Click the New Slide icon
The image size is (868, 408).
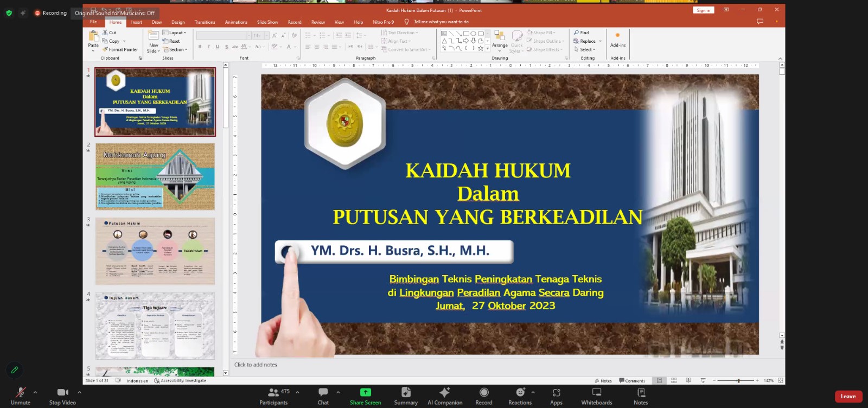point(154,36)
